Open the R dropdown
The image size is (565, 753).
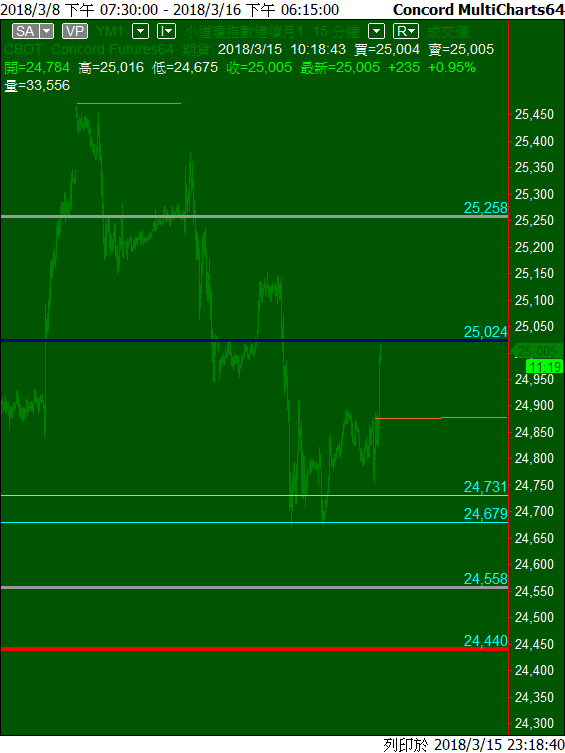(x=406, y=32)
